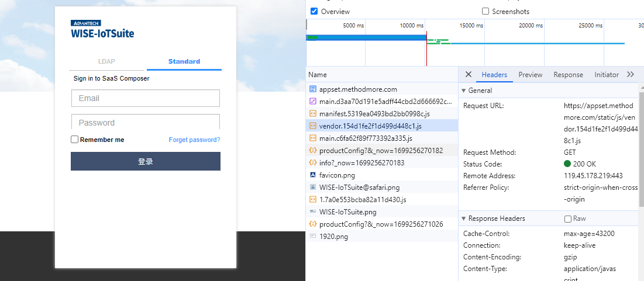Toggle the Overview checkbox

point(314,11)
